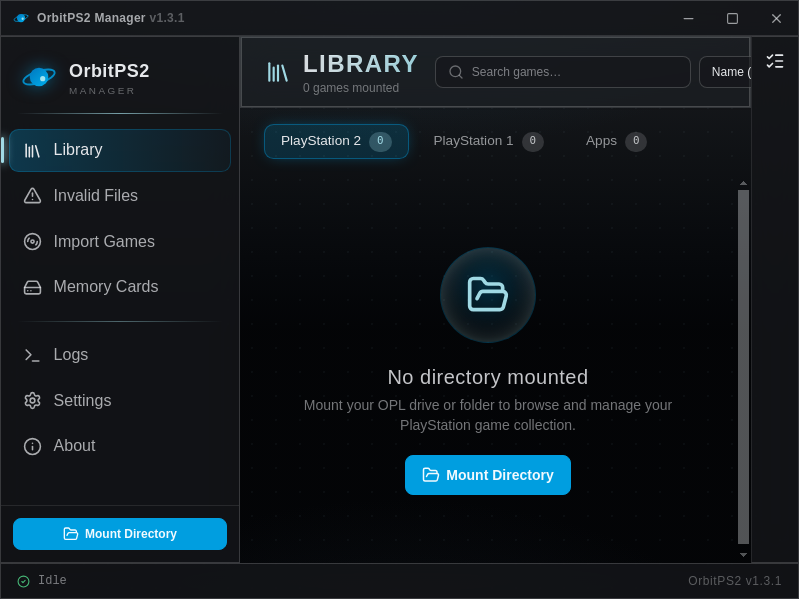This screenshot has height=599, width=799.
Task: Switch to the PlayStation 1 tab
Action: point(488,141)
